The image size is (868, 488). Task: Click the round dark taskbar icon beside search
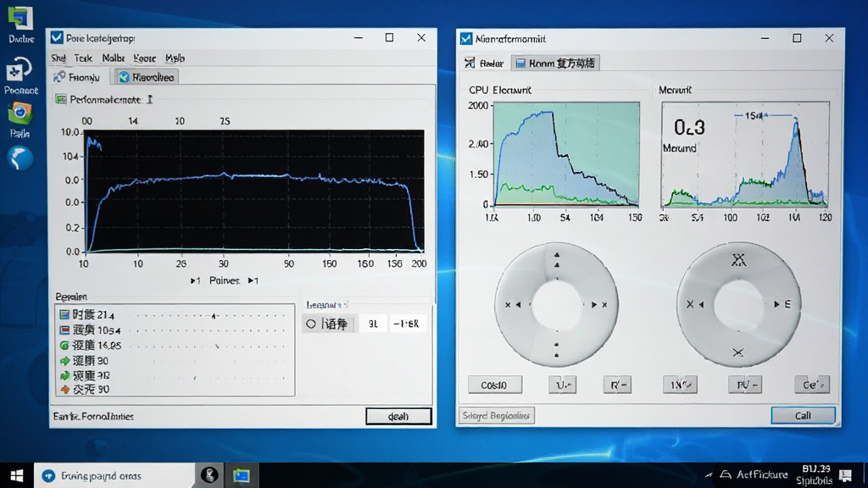(x=209, y=475)
